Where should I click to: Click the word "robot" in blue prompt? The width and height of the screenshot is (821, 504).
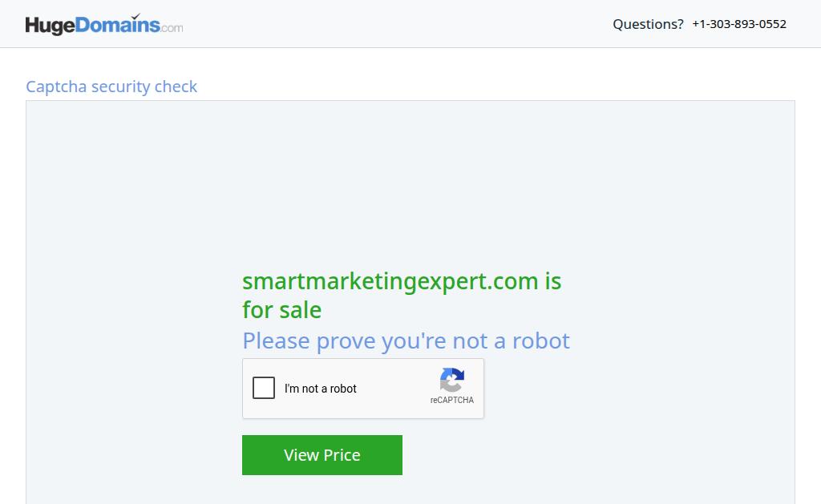[541, 341]
